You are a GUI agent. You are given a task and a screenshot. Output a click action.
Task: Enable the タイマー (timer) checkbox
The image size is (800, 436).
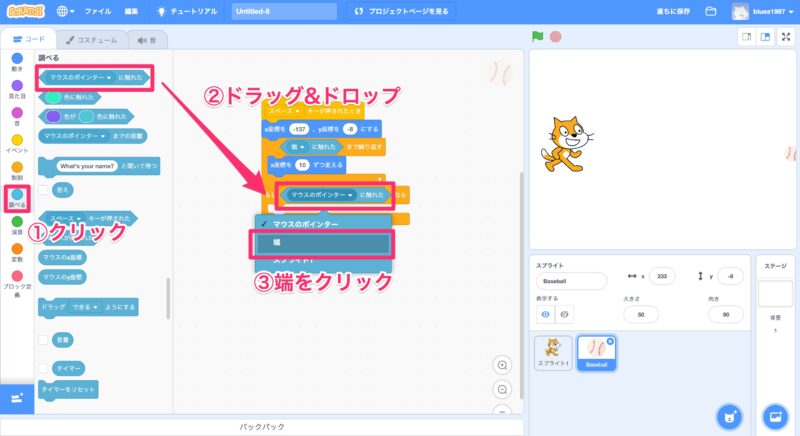tap(44, 369)
